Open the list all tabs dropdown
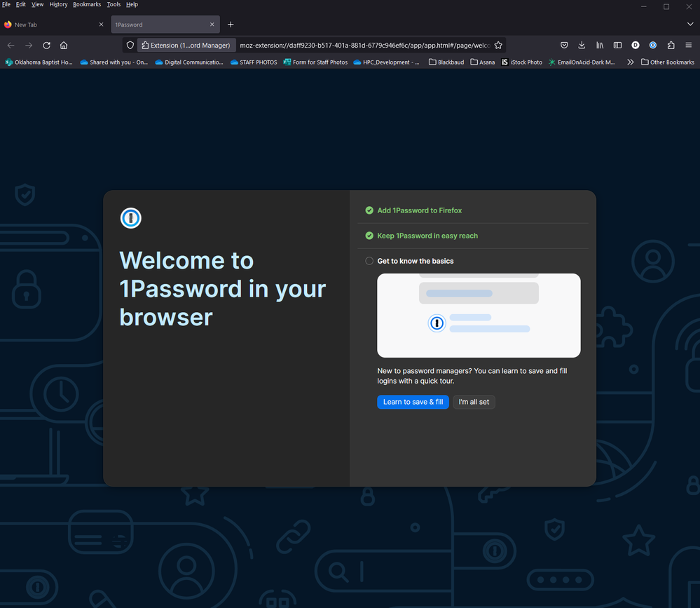This screenshot has height=608, width=700. [x=690, y=25]
